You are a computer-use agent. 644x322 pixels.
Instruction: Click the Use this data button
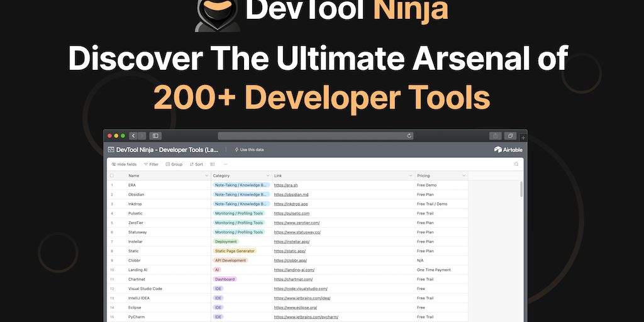click(249, 150)
